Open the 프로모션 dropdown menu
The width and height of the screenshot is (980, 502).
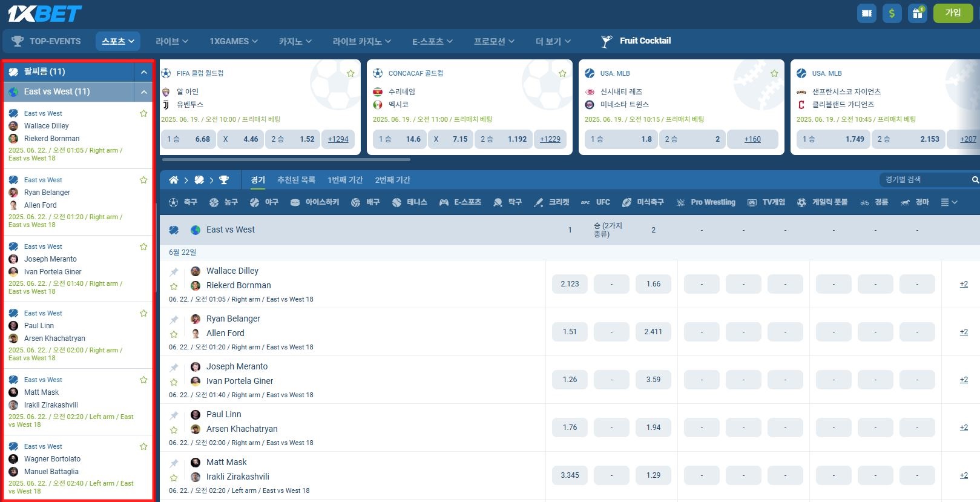coord(494,41)
